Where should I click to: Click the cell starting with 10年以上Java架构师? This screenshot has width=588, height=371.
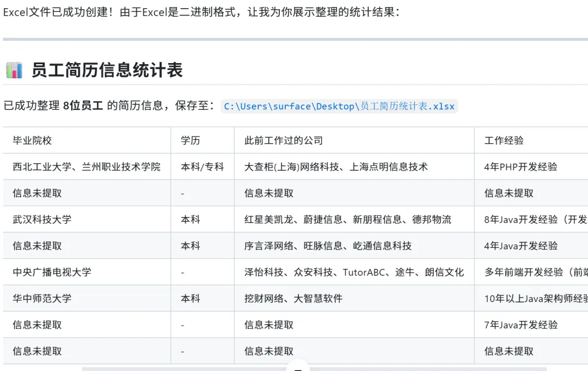click(x=531, y=298)
